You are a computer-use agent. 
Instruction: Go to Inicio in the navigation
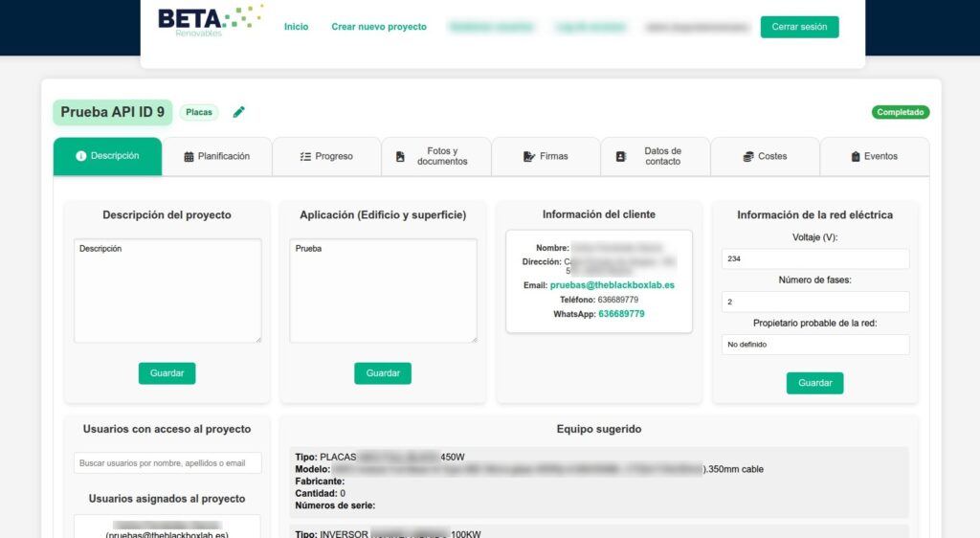297,27
